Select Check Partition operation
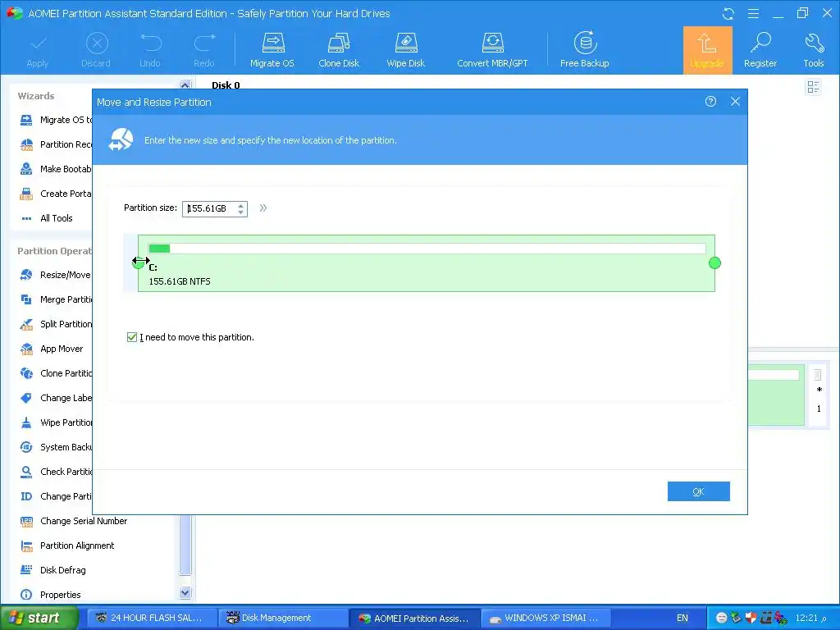Viewport: 840px width, 630px height. [x=56, y=472]
